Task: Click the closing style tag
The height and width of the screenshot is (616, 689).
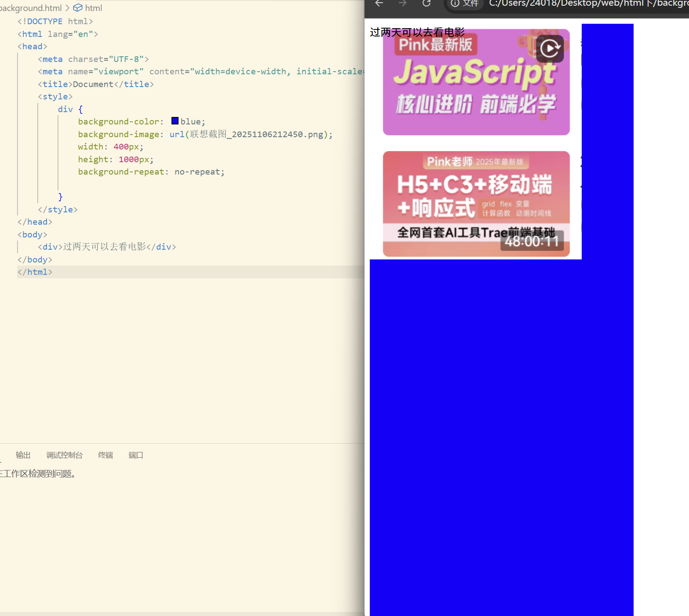Action: [58, 209]
